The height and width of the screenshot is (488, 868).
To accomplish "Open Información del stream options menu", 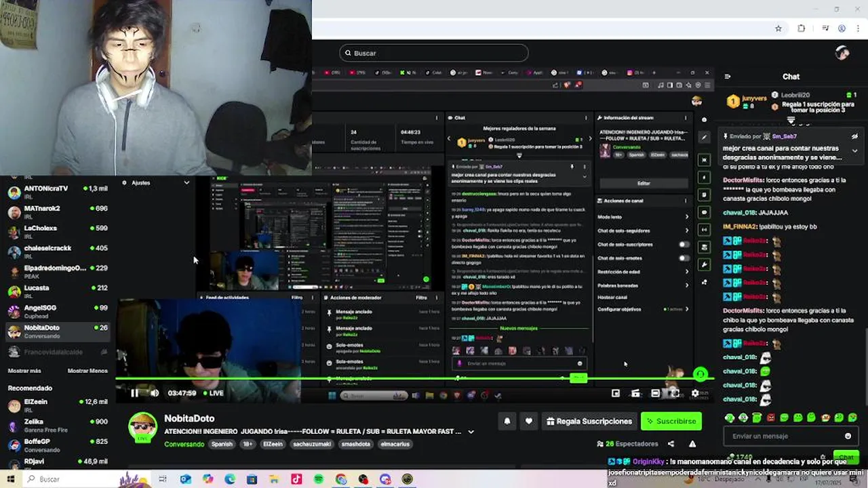I will tap(686, 118).
